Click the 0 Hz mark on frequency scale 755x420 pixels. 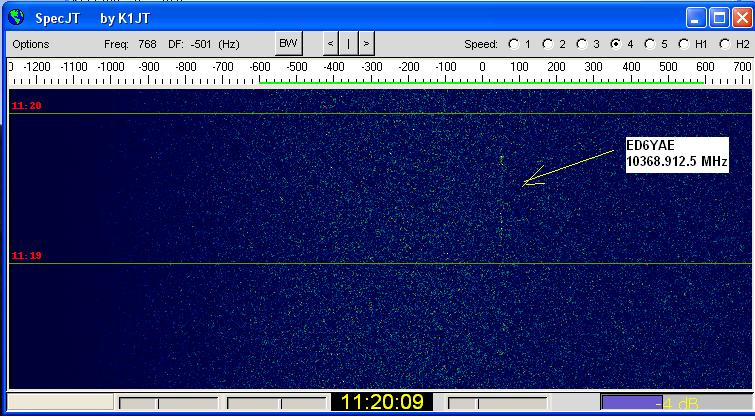click(x=482, y=67)
